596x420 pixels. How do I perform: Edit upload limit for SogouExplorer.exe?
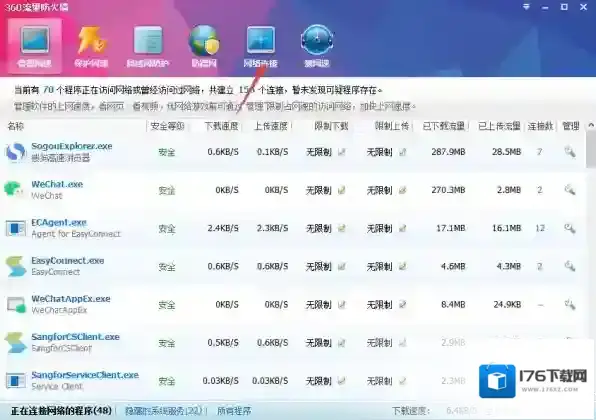(403, 152)
